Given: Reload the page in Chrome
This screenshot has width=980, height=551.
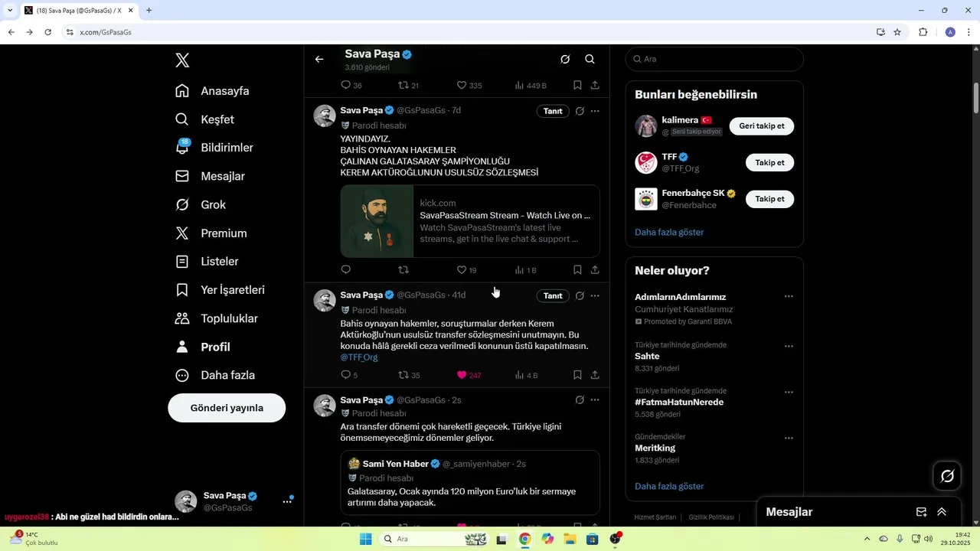Looking at the screenshot, I should 47,32.
